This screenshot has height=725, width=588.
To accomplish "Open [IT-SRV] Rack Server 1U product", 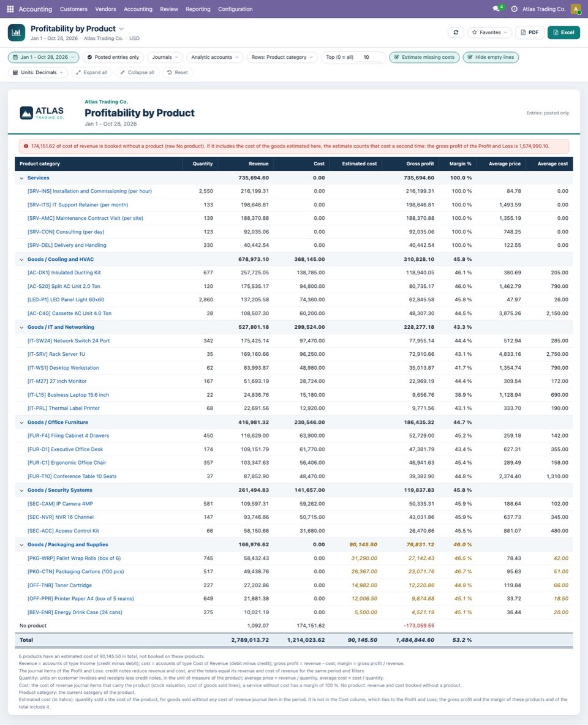I will tap(56, 354).
